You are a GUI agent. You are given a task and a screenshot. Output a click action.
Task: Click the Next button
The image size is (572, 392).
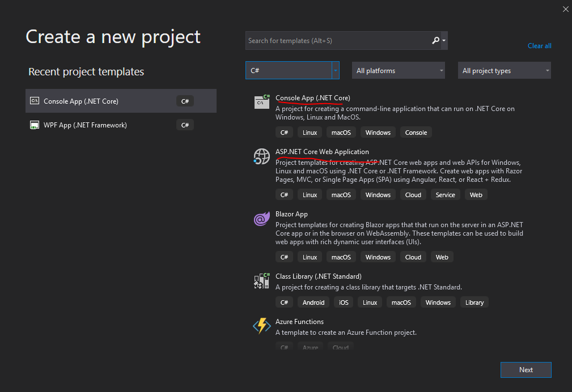[526, 370]
